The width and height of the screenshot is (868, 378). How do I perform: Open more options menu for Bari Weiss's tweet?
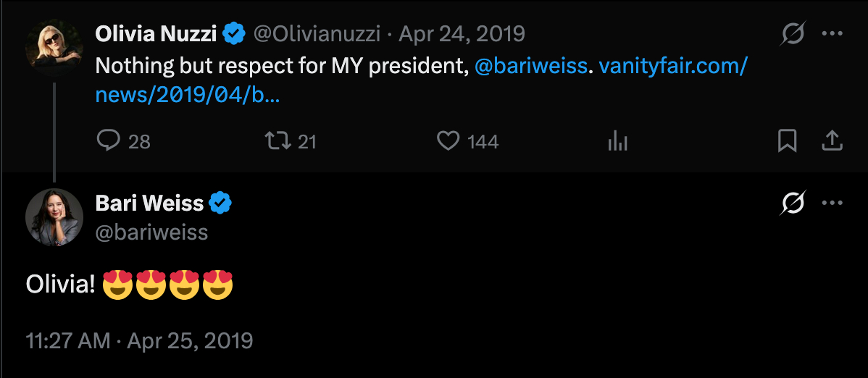tap(832, 204)
